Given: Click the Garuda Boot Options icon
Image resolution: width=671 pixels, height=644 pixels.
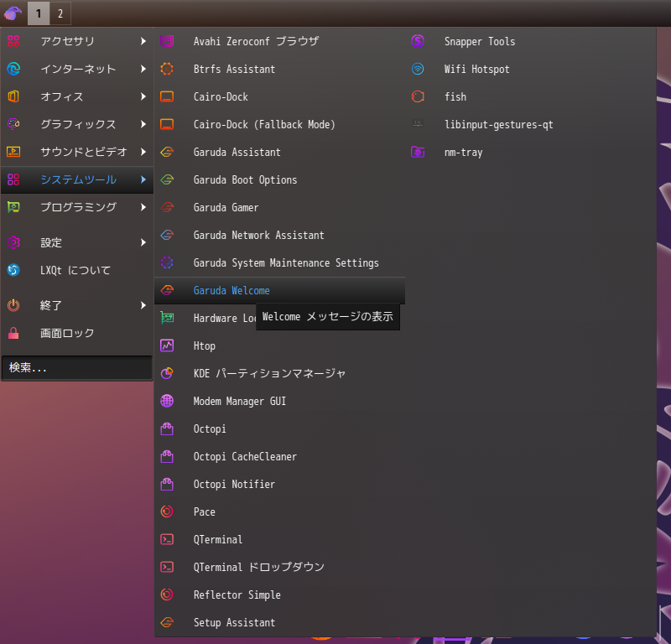Looking at the screenshot, I should [167, 179].
